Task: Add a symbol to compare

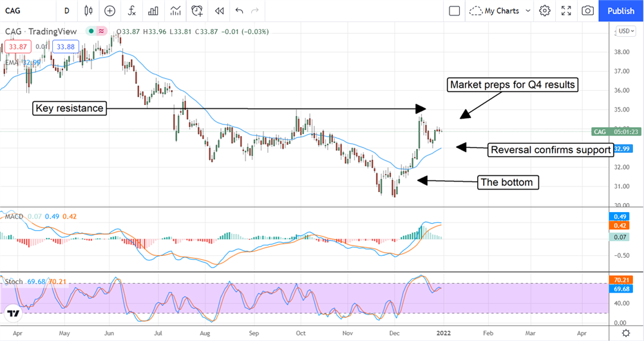Action: pyautogui.click(x=109, y=11)
